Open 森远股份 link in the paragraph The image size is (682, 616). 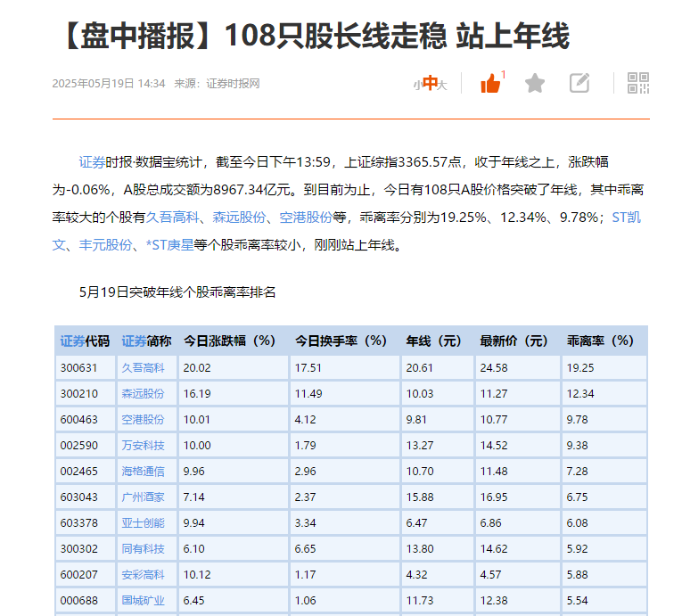[239, 218]
